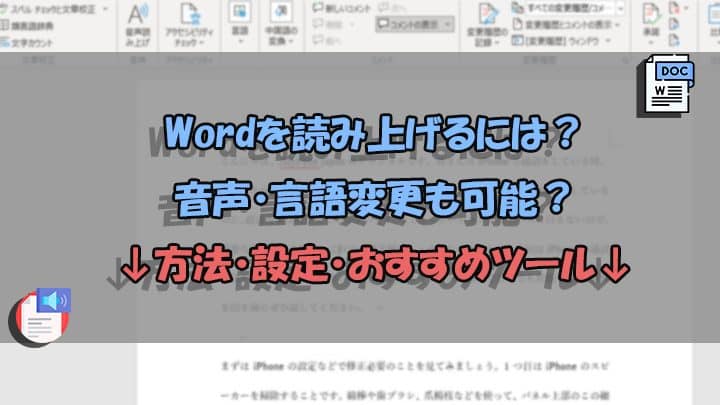The width and height of the screenshot is (720, 405).
Task: Open Spelling and Grammar check (スペルチェックと文章校正)
Action: [x=48, y=9]
